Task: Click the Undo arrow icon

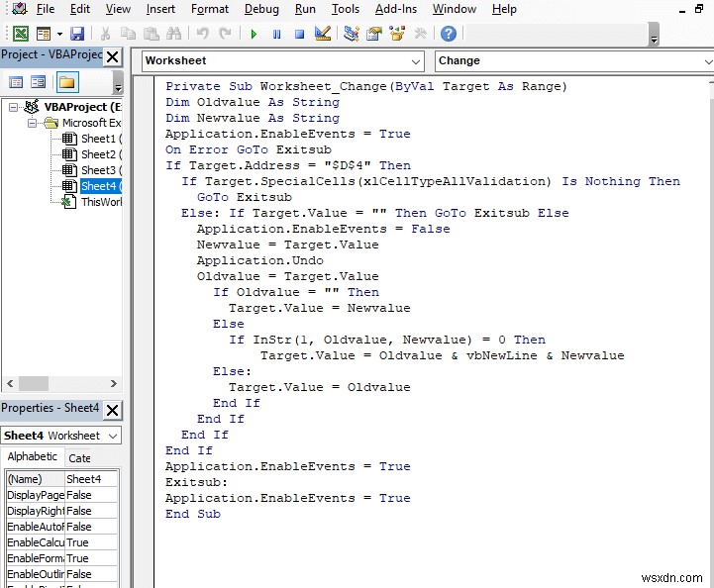Action: [203, 34]
